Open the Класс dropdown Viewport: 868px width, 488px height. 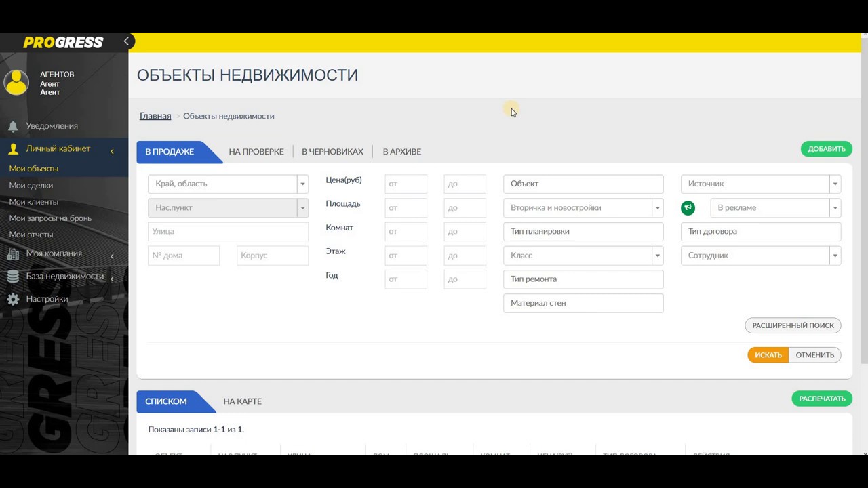pos(583,256)
